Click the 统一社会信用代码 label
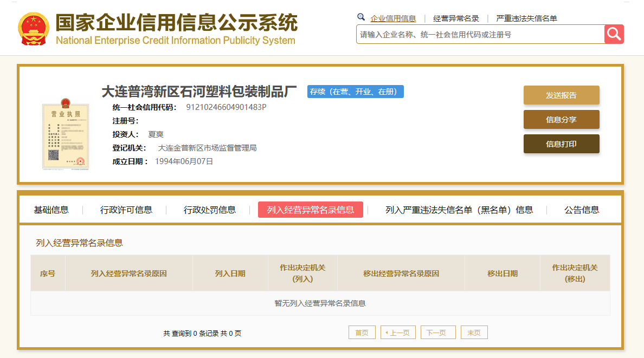The image size is (644, 358). click(144, 107)
